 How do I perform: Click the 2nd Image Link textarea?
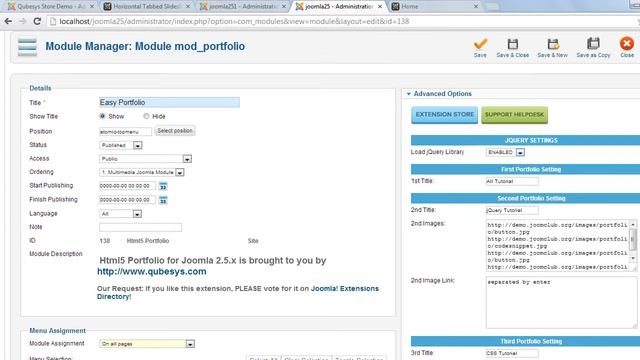pyautogui.click(x=561, y=302)
